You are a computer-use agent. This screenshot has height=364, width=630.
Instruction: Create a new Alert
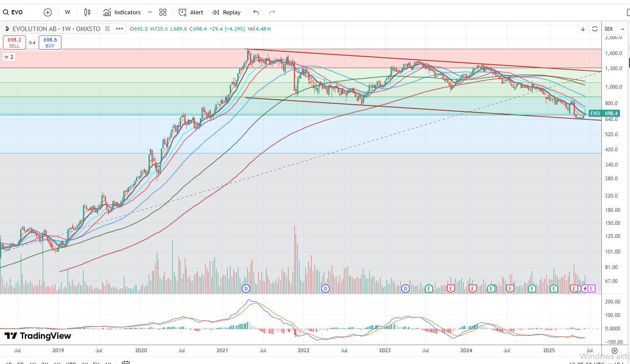(x=191, y=12)
